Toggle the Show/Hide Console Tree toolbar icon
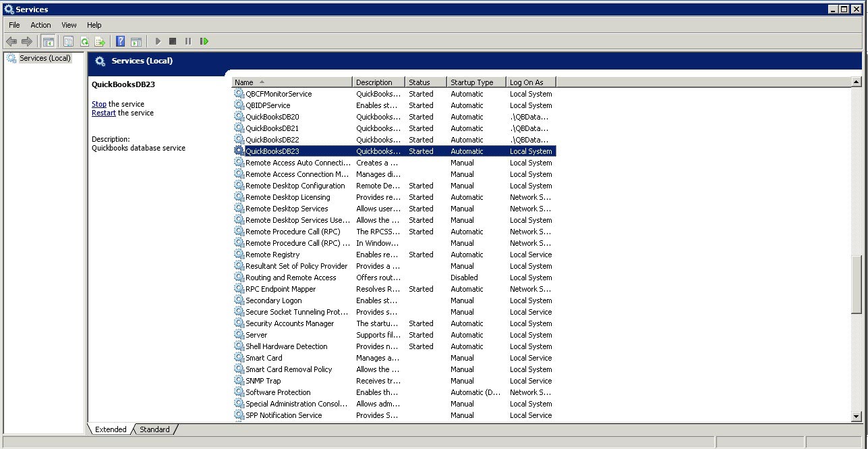This screenshot has width=868, height=449. [49, 41]
